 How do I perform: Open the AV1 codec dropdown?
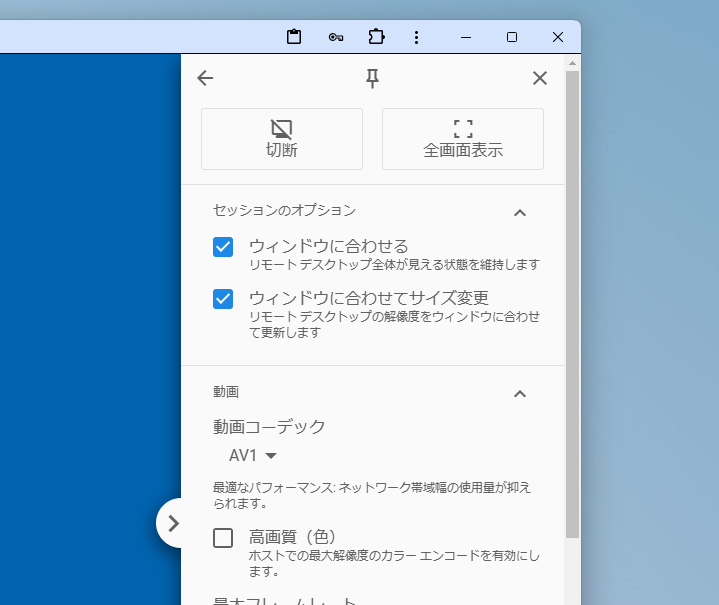253,455
